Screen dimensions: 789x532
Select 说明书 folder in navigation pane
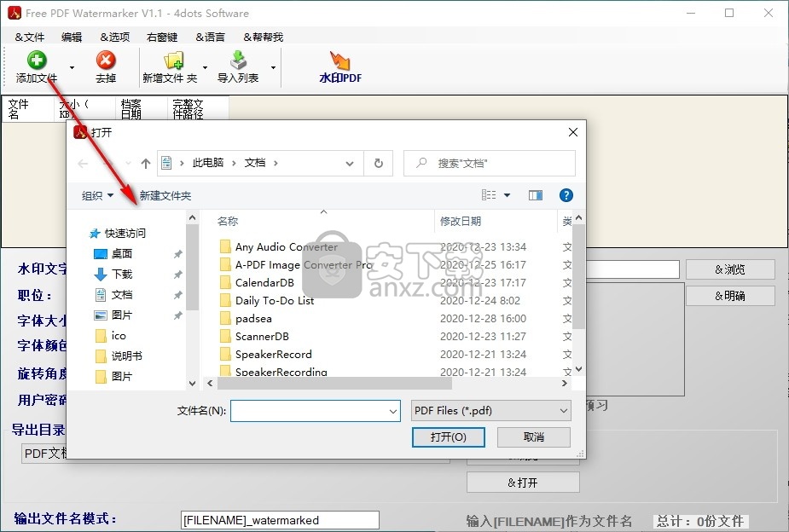pos(119,356)
